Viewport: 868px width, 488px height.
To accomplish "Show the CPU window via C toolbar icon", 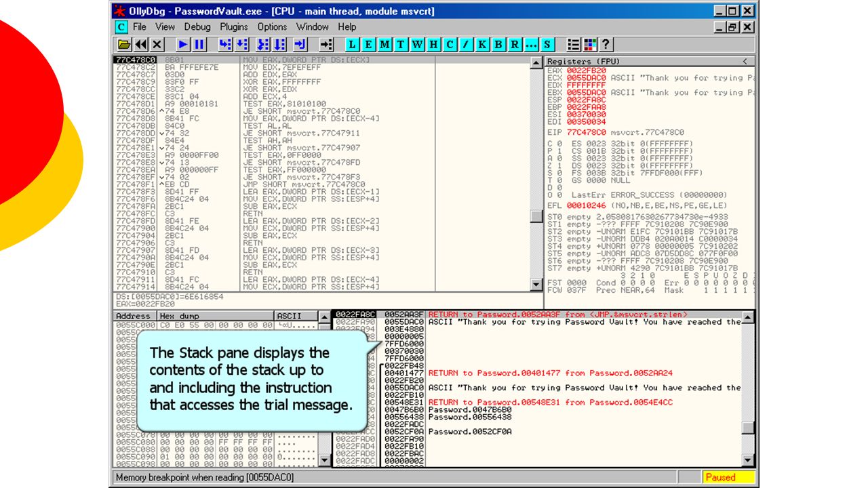I will [450, 45].
